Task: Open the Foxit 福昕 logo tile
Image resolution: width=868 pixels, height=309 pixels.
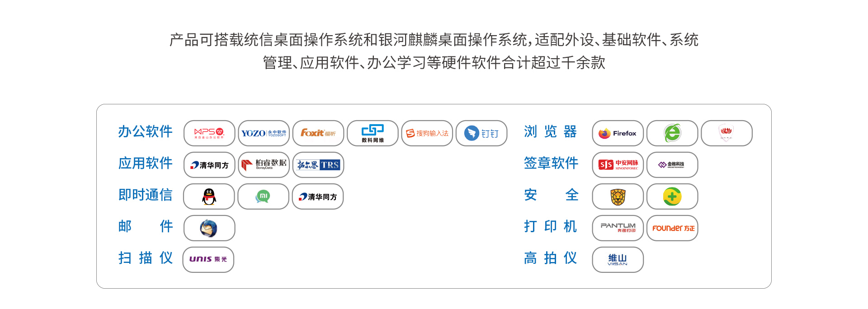Action: 318,133
